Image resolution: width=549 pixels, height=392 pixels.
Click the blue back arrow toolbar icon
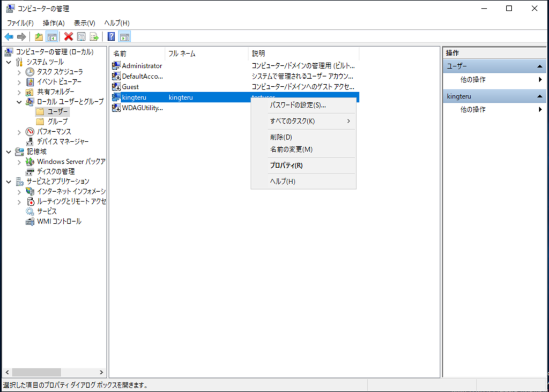tap(9, 36)
